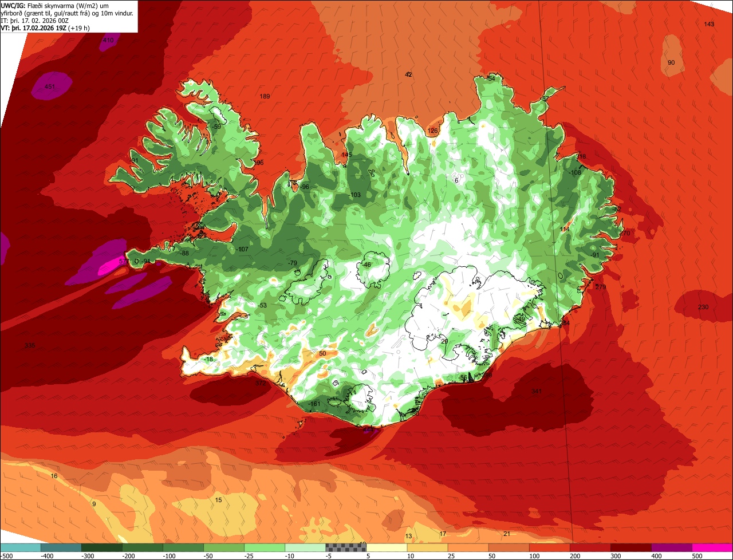Screen dimensions: 733x560
Task: Click the '230' value in the eastern sea
Action: 703,307
